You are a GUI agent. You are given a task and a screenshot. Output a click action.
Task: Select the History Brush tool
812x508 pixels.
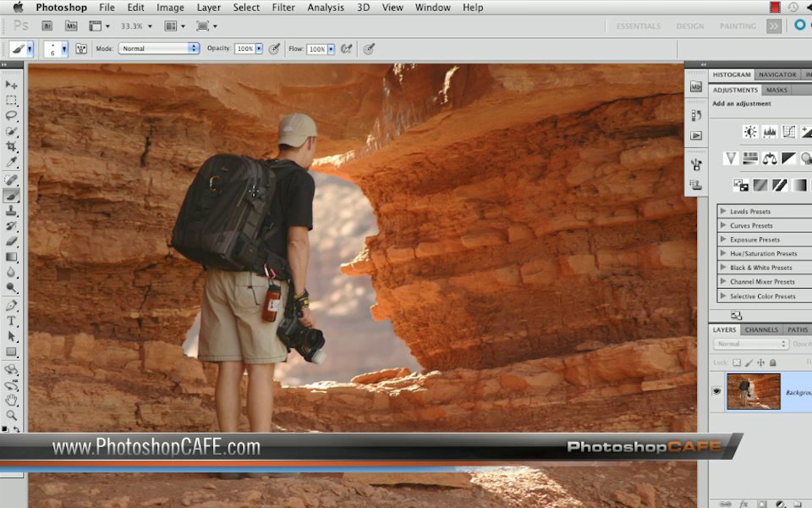(11, 226)
